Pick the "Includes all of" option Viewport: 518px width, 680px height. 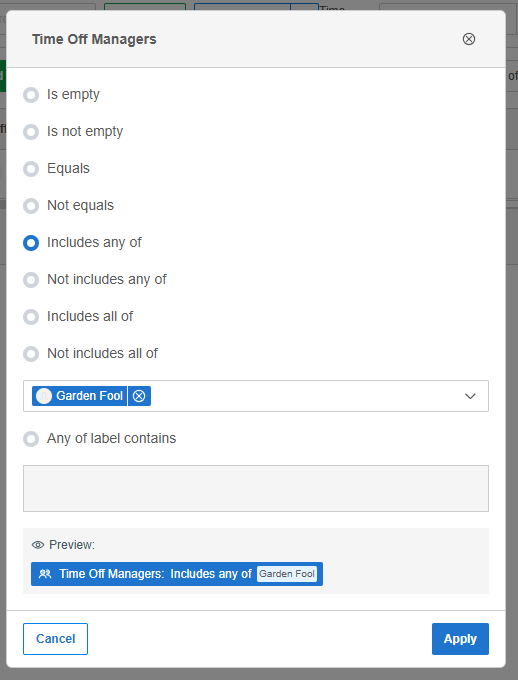tap(31, 317)
